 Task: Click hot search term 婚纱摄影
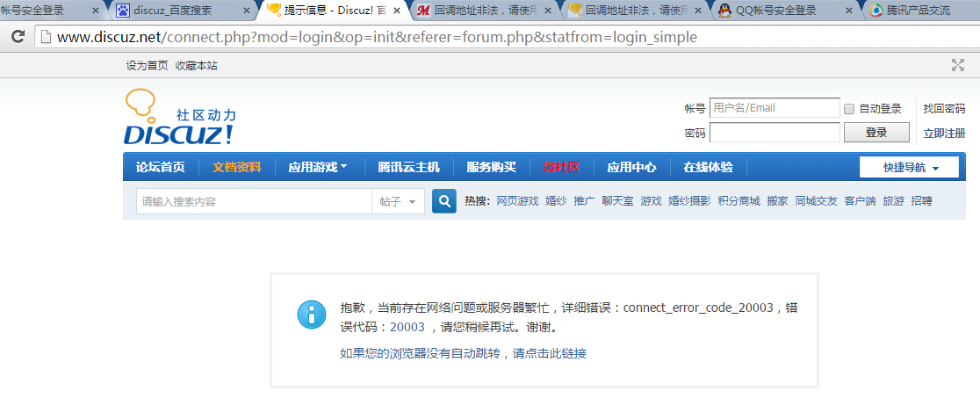click(689, 201)
